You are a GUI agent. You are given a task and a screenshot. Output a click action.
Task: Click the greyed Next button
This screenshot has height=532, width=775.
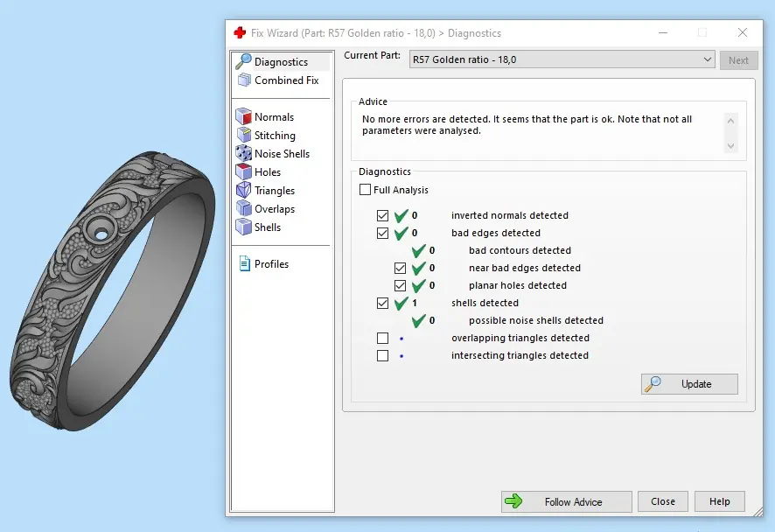pyautogui.click(x=738, y=60)
